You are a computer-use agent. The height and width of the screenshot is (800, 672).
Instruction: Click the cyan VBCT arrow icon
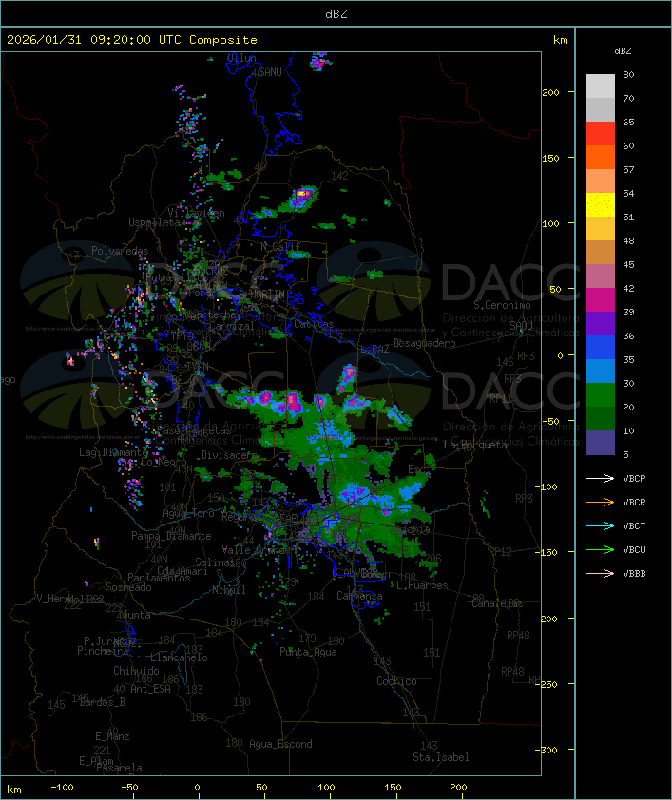pos(600,525)
